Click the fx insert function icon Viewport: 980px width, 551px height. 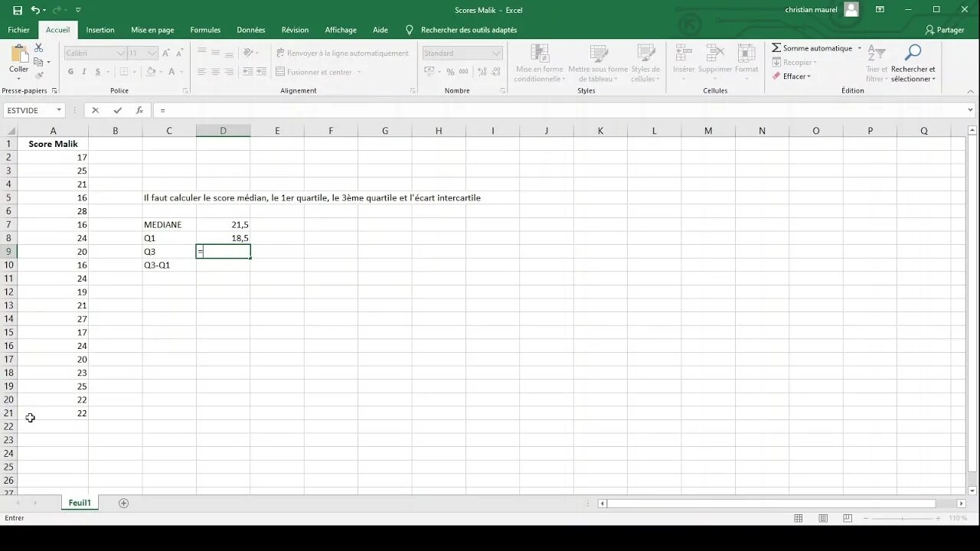click(139, 110)
